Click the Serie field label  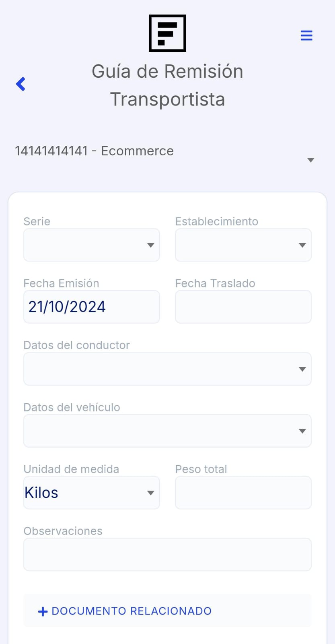pos(37,221)
